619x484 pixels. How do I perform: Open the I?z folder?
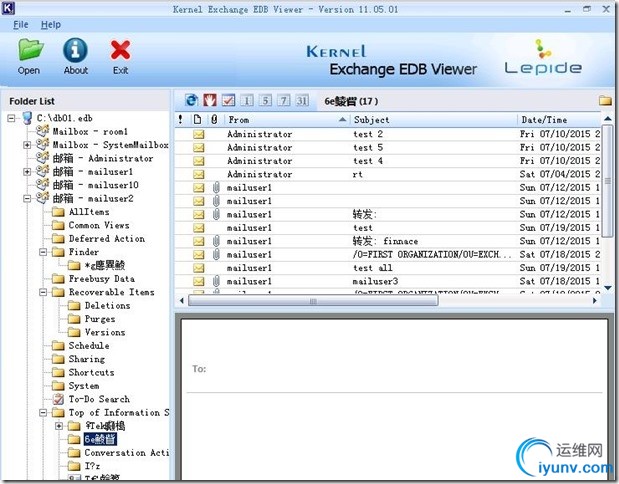tap(92, 466)
